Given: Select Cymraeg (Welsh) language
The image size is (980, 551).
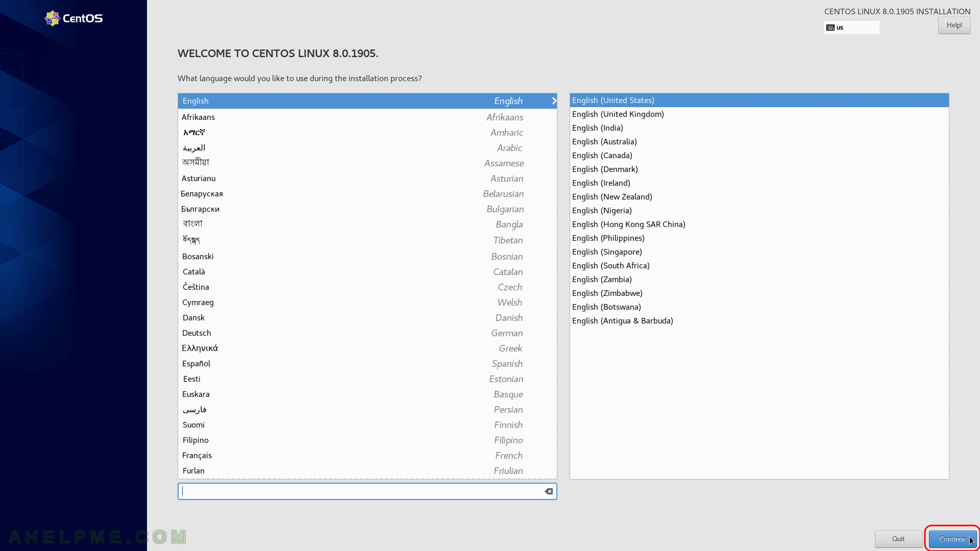Looking at the screenshot, I should [367, 303].
